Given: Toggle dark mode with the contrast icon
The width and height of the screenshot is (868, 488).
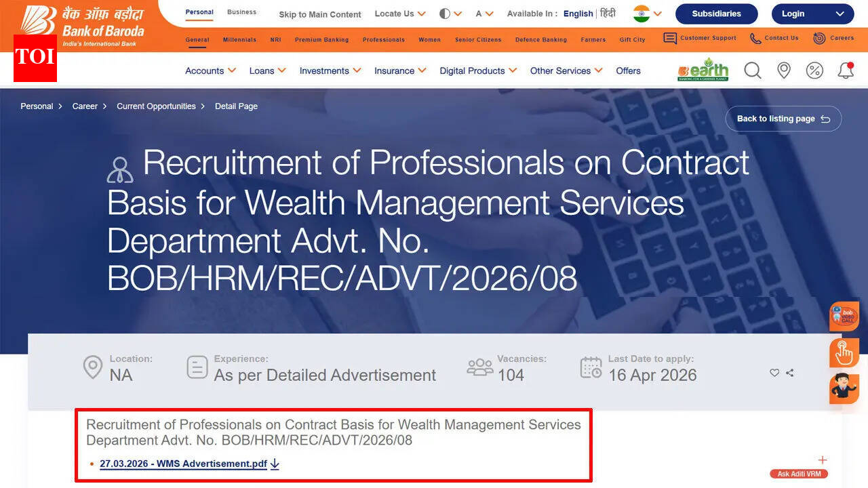Looking at the screenshot, I should 445,13.
